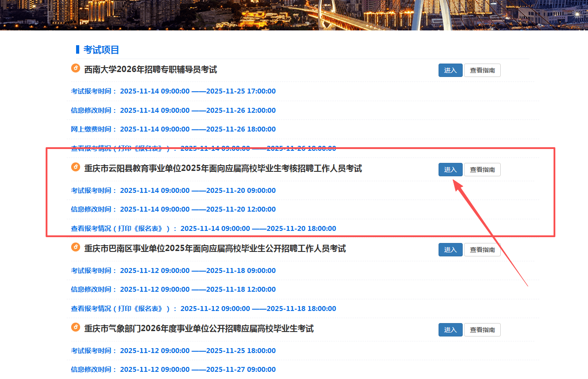Click 查看指南 for the 气象部门 exam
The width and height of the screenshot is (588, 379).
(482, 330)
